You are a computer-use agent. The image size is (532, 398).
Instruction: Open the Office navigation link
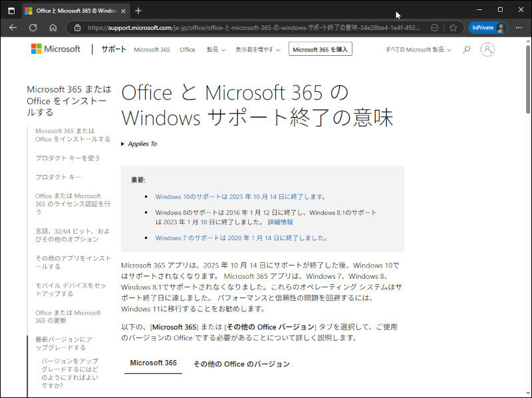pos(188,49)
